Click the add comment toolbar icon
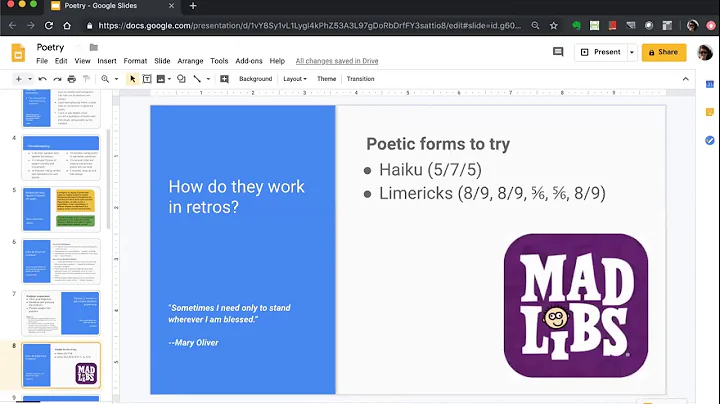The height and width of the screenshot is (404, 720). click(x=224, y=79)
